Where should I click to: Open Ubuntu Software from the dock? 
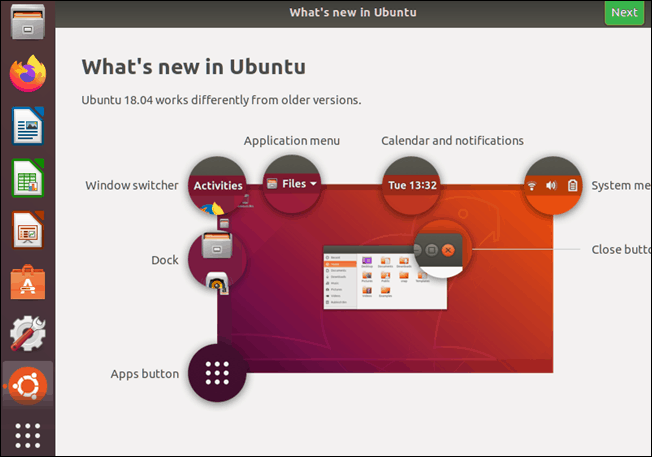(x=27, y=282)
